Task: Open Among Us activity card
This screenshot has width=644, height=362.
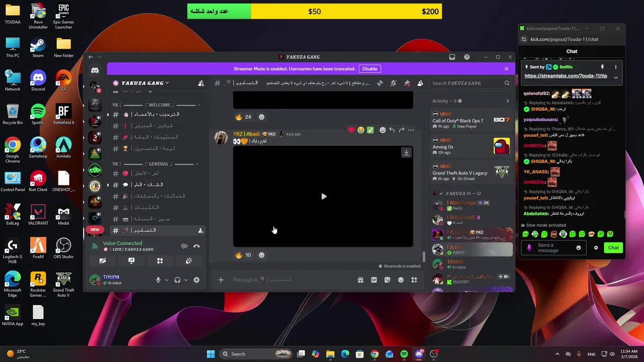Action: (471, 147)
